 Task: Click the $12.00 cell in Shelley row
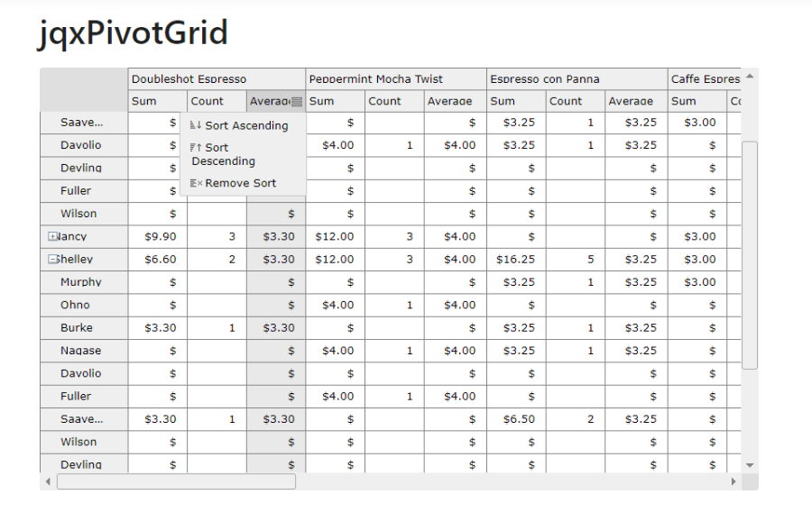(335, 260)
